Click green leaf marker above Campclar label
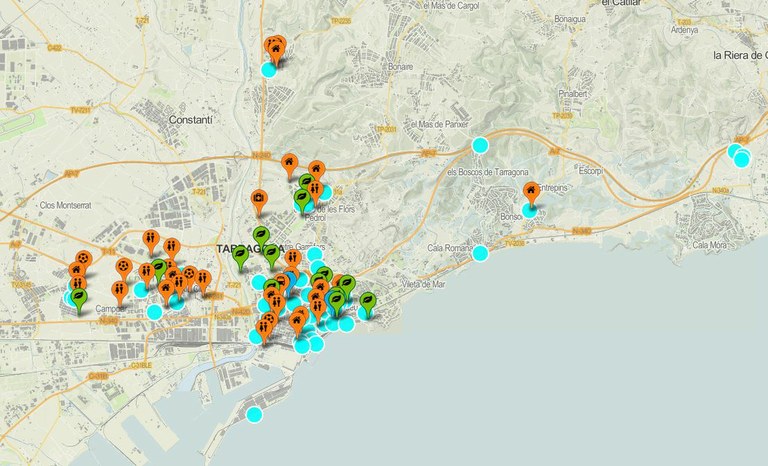 (79, 296)
